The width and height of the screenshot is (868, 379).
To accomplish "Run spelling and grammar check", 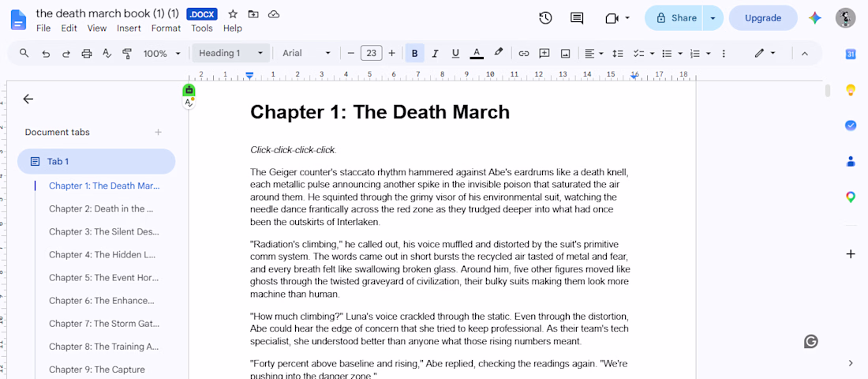I will click(107, 54).
